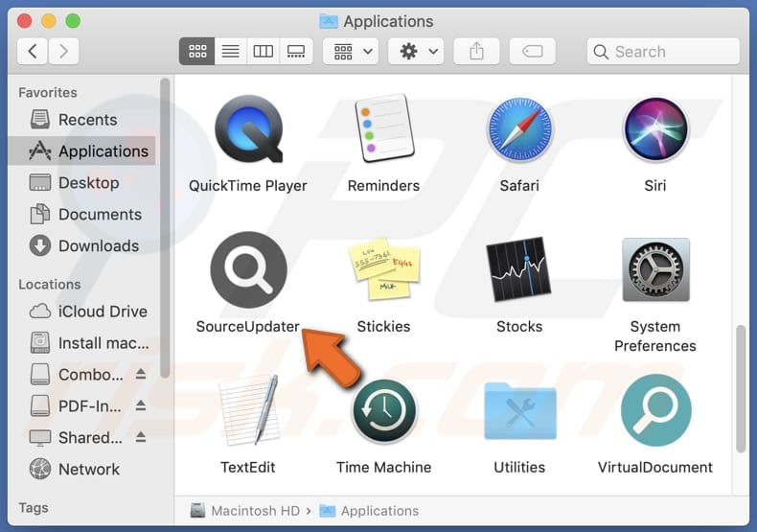Open Desktop in the sidebar
The width and height of the screenshot is (757, 532).
coord(81,183)
